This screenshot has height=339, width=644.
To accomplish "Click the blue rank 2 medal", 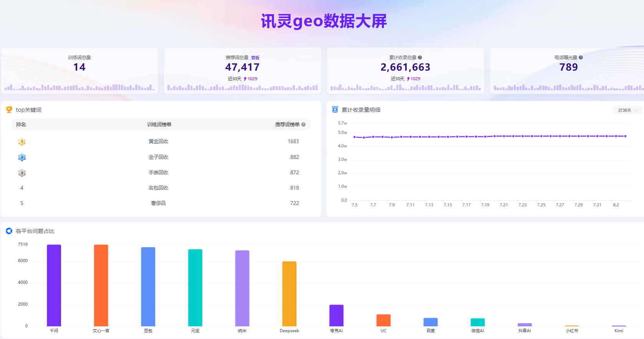I will point(22,157).
